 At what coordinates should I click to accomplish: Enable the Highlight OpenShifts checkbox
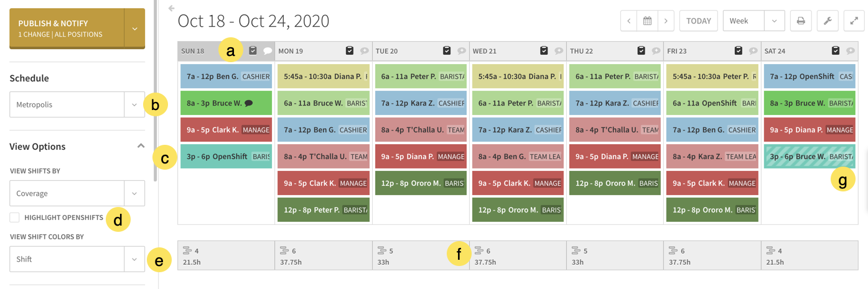[x=14, y=218]
